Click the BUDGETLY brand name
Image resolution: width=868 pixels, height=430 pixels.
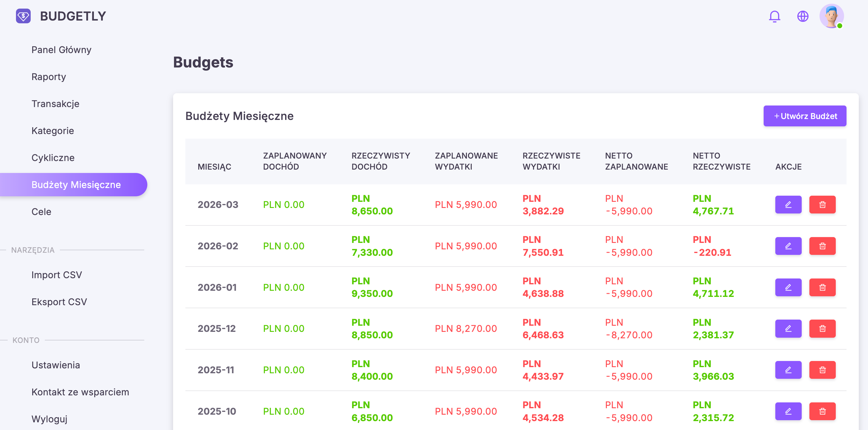pyautogui.click(x=73, y=16)
